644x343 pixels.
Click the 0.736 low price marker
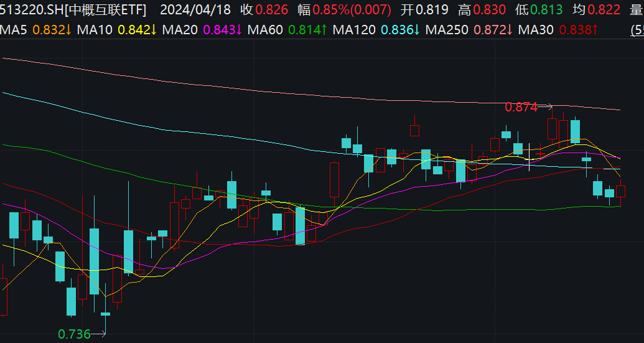tap(74, 334)
